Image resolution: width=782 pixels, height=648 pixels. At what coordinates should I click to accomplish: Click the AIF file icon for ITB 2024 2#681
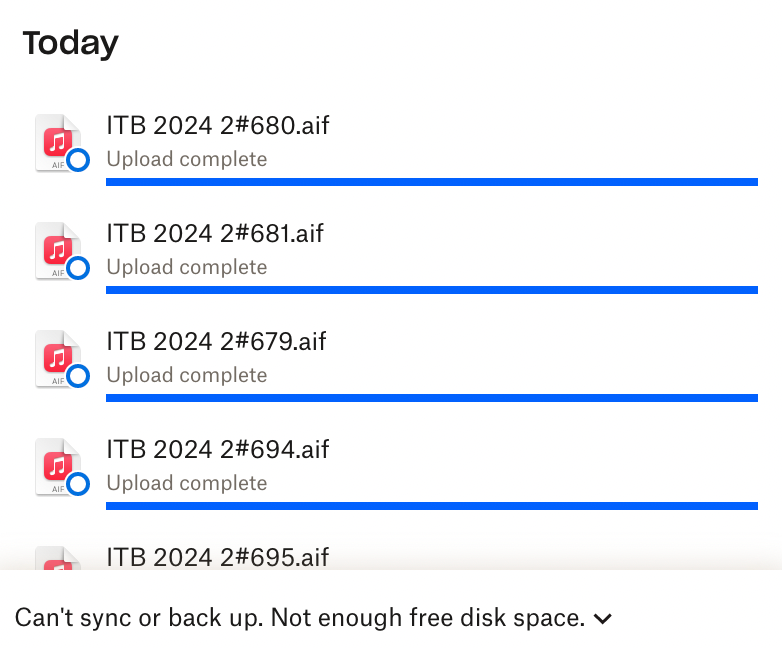pyautogui.click(x=57, y=249)
